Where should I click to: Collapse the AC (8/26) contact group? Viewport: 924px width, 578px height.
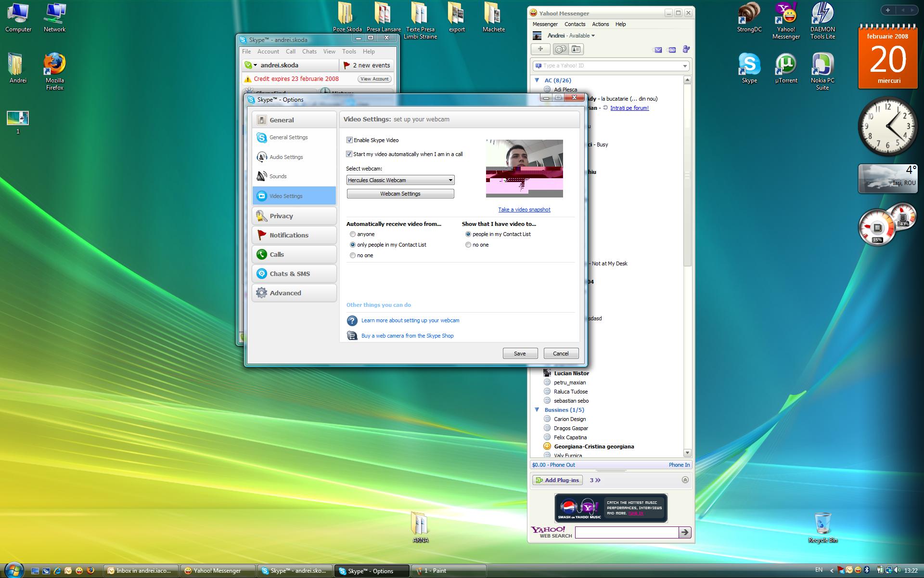coord(537,80)
